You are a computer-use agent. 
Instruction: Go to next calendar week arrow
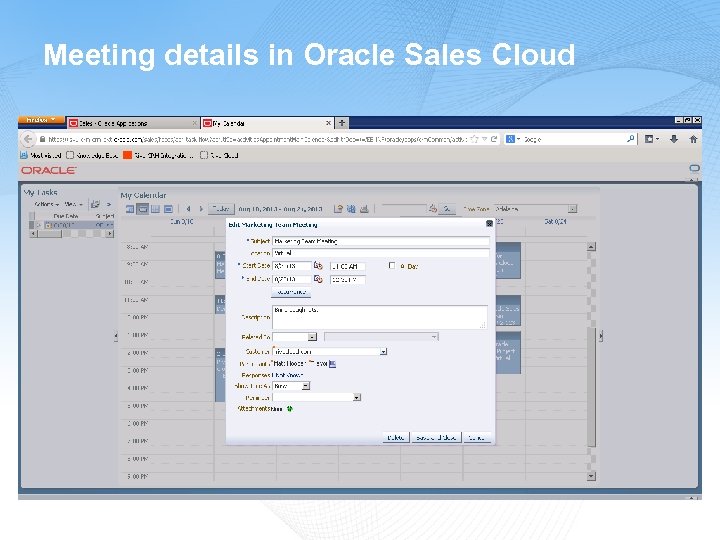click(201, 209)
